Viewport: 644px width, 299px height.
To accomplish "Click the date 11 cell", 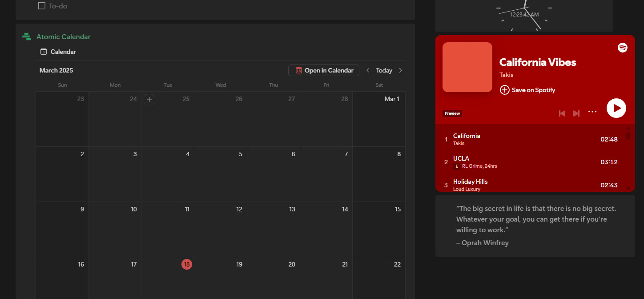I will click(x=168, y=229).
